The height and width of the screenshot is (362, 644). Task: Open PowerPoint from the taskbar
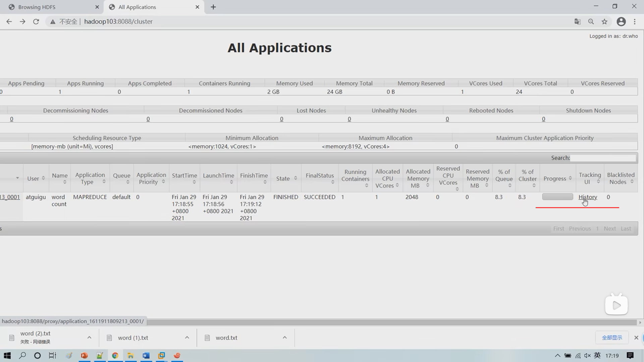pyautogui.click(x=84, y=356)
